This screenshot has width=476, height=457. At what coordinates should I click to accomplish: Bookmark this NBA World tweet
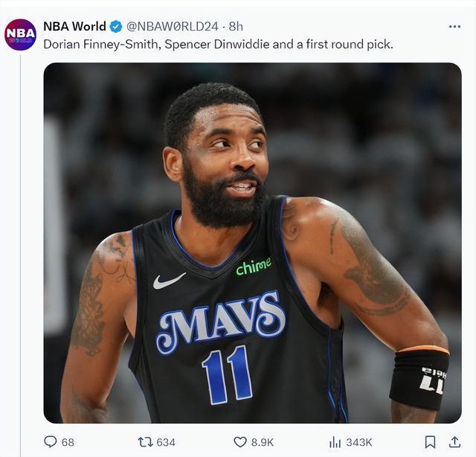[430, 441]
